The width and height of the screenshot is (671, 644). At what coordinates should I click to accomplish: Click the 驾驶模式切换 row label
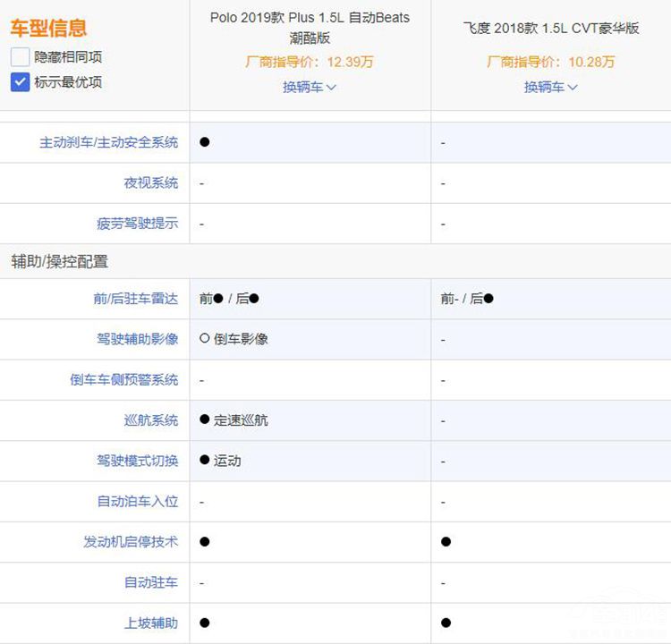(x=137, y=461)
